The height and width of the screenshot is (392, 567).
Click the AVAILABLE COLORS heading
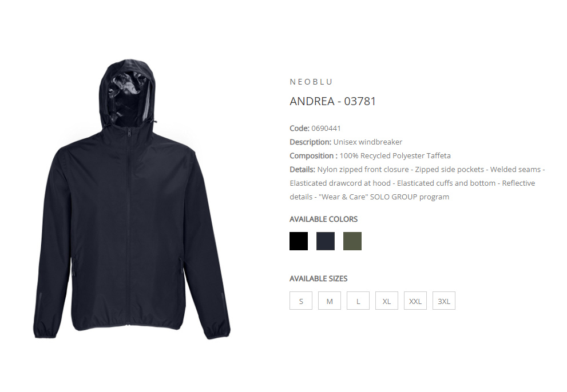point(323,219)
